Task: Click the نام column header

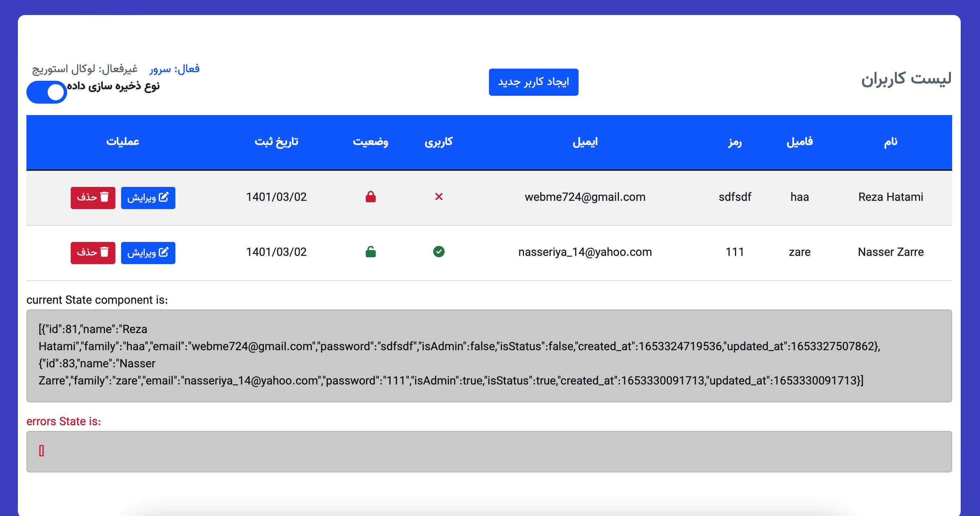Action: 890,142
